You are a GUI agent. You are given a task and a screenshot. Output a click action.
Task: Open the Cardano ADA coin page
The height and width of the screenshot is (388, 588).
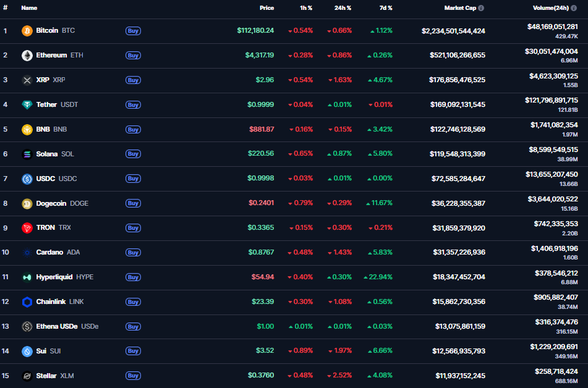point(58,252)
